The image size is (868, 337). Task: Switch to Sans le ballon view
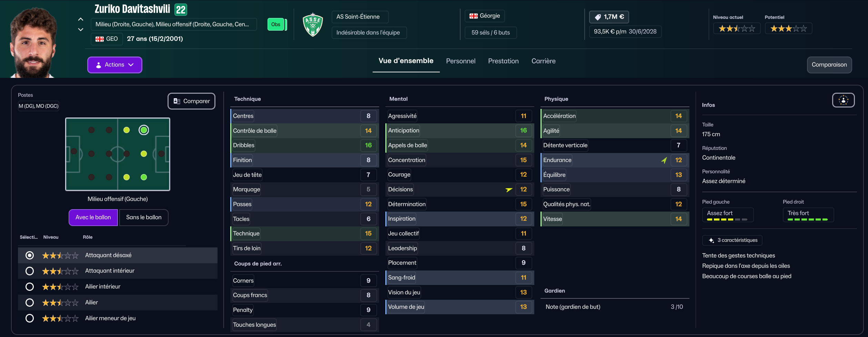tap(144, 217)
